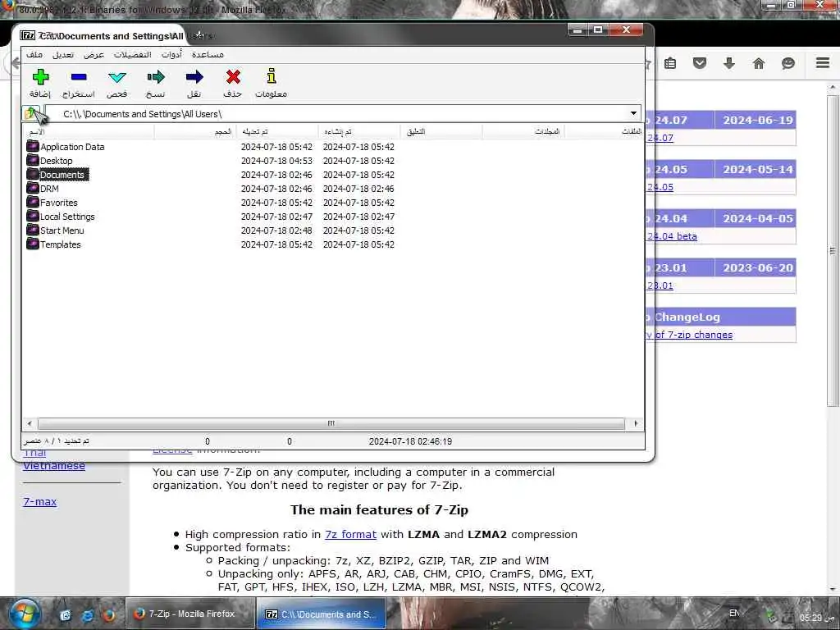The image size is (840, 630).
Task: Click the green plus Add (إضافة) icon
Action: (40, 77)
